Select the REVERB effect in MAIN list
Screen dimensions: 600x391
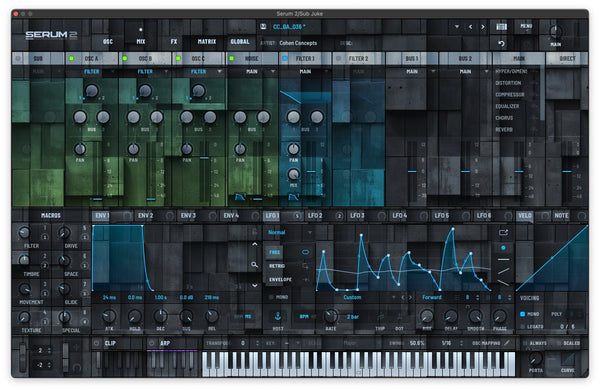(504, 130)
